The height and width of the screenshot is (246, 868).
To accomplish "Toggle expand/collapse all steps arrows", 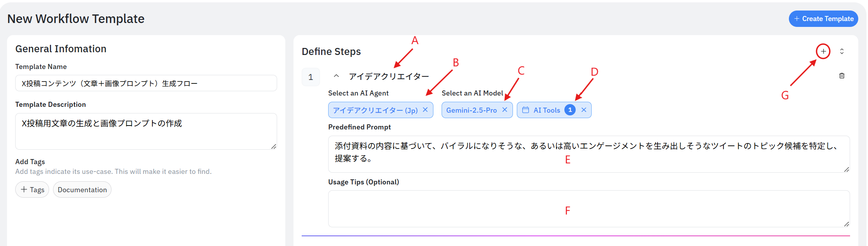I will point(842,51).
